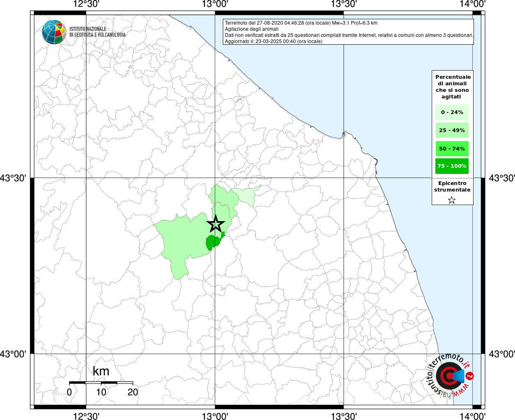Click the 'Istituto Nazionale di Geofisica e Vulcanologia' text
Image resolution: width=515 pixels, height=420 pixels.
click(x=98, y=32)
